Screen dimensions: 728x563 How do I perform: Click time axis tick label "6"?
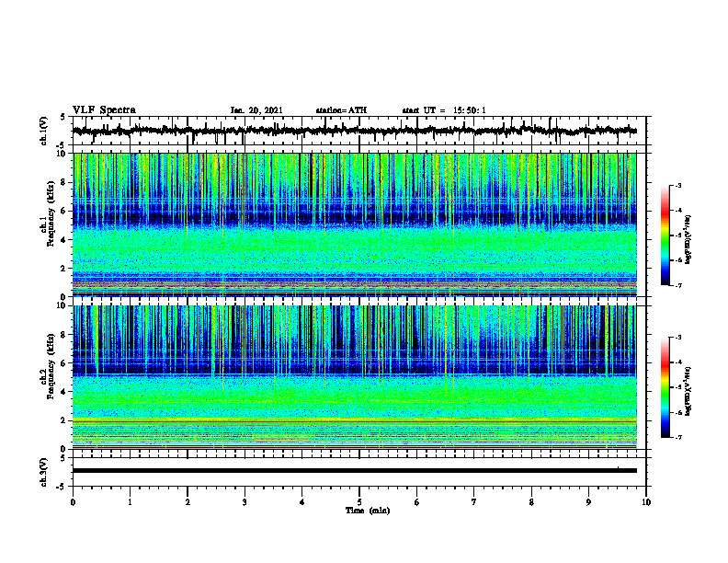click(x=417, y=502)
